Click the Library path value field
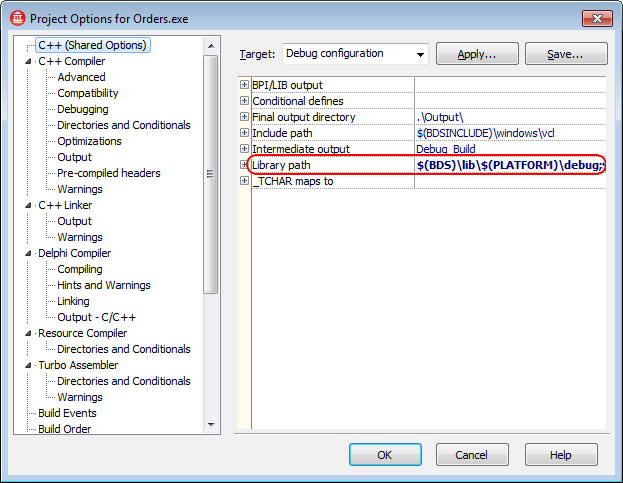Screen dimensions: 623x483 (x=510, y=164)
